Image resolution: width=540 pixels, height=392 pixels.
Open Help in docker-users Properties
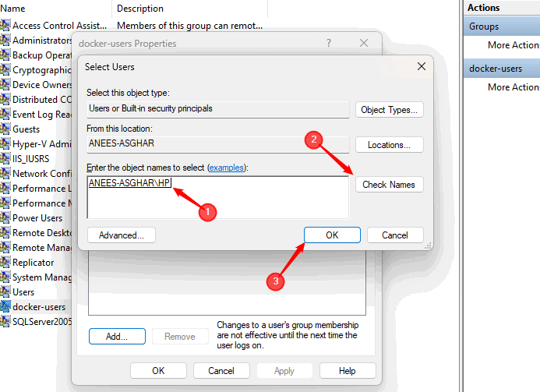(x=347, y=371)
